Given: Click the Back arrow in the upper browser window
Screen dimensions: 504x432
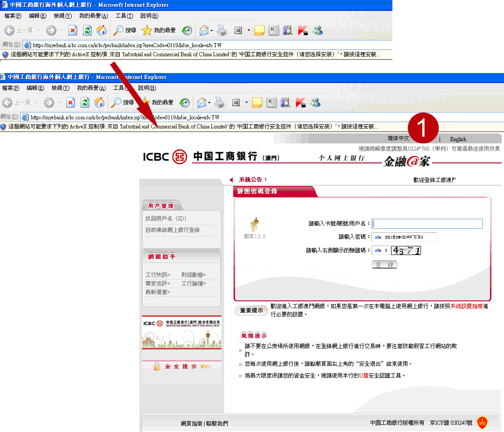Looking at the screenshot, I should coord(10,30).
